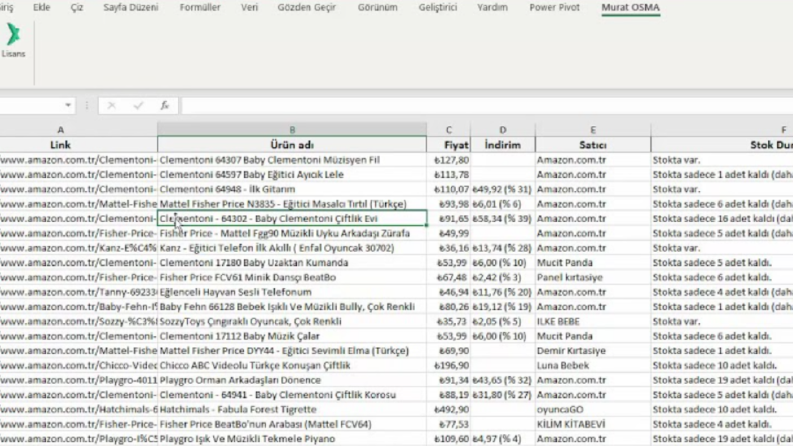Select the Murat OSMA tab

[630, 7]
